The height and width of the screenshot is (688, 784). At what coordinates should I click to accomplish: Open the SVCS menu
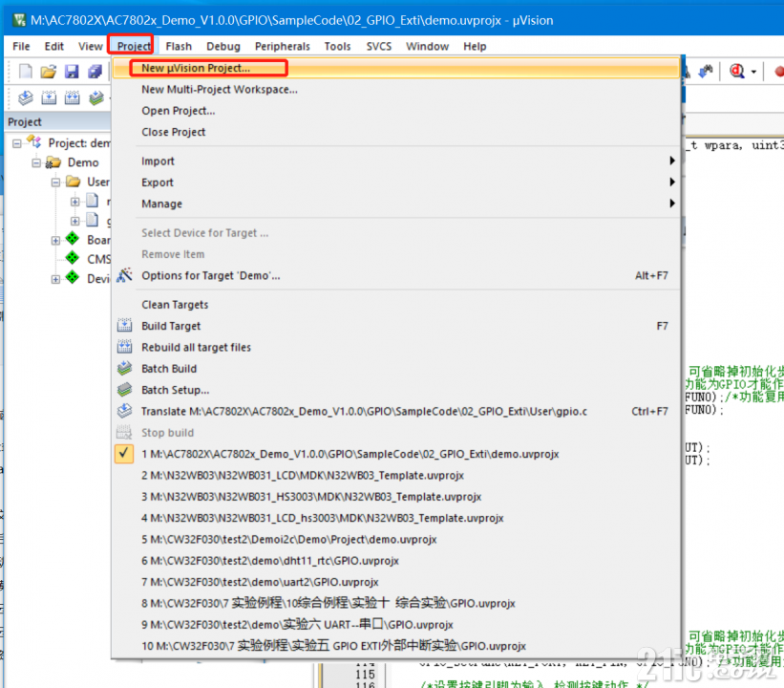[378, 46]
